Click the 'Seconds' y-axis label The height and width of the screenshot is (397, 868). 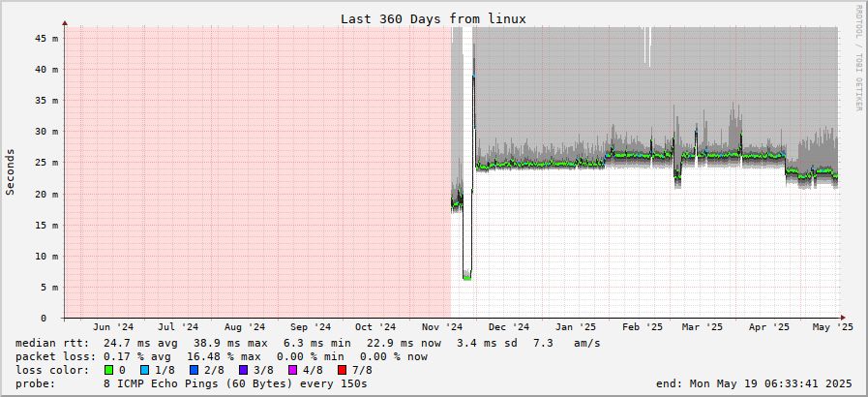click(x=10, y=171)
